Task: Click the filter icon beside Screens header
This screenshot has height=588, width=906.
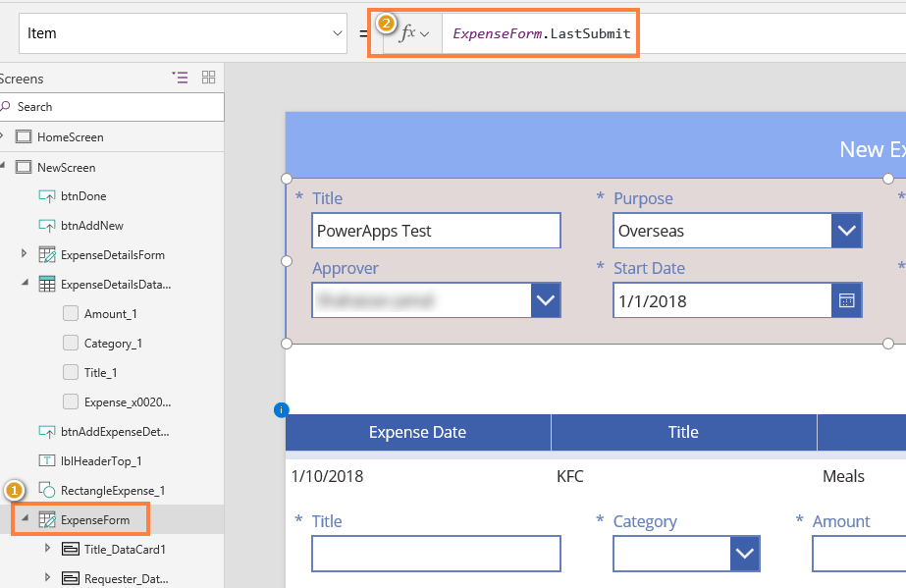Action: pos(181,79)
